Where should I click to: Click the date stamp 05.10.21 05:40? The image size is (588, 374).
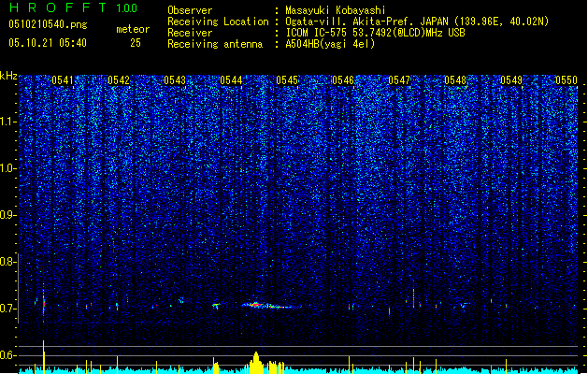pyautogui.click(x=48, y=43)
